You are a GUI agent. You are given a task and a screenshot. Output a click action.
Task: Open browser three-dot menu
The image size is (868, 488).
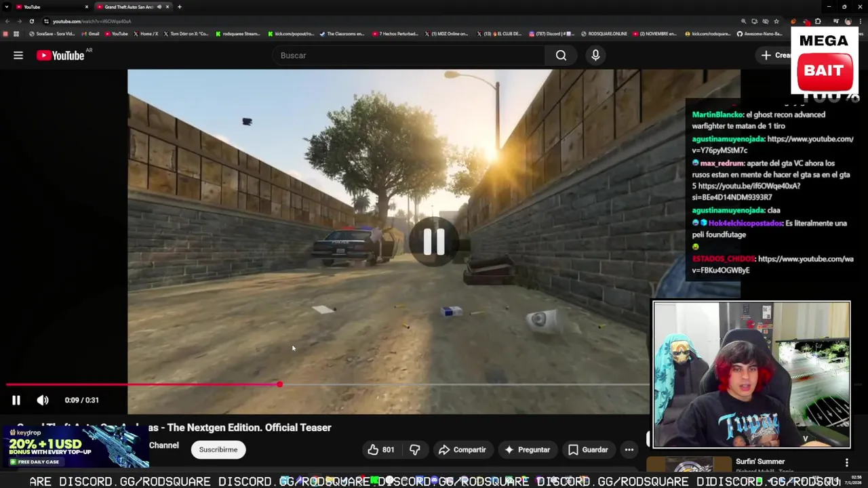point(860,21)
